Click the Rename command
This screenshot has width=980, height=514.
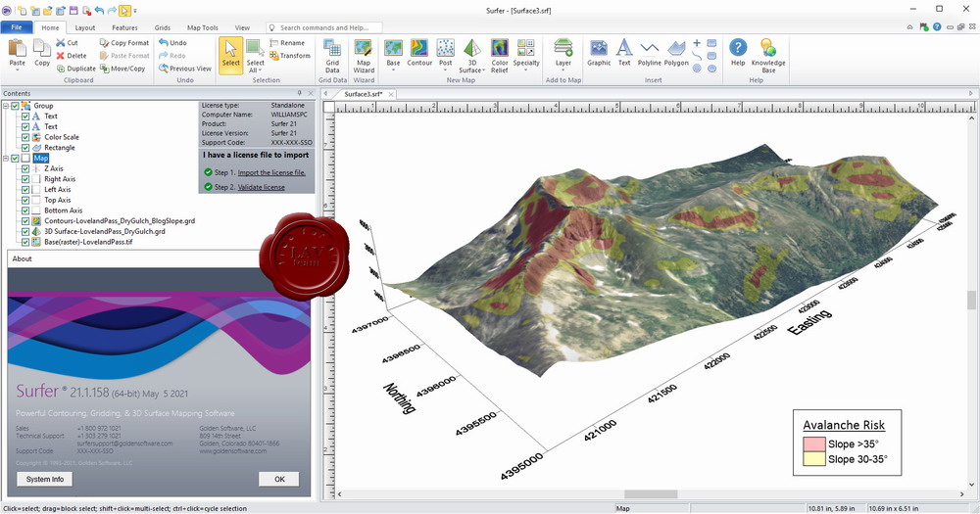pos(287,42)
